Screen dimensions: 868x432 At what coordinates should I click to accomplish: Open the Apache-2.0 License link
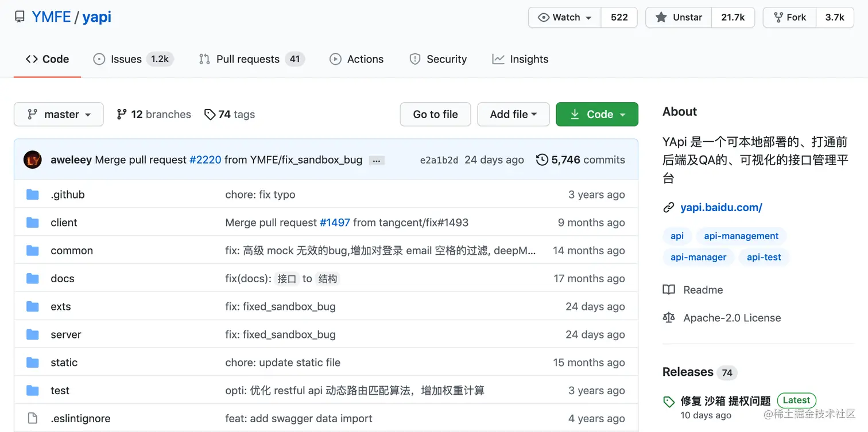[722, 318]
